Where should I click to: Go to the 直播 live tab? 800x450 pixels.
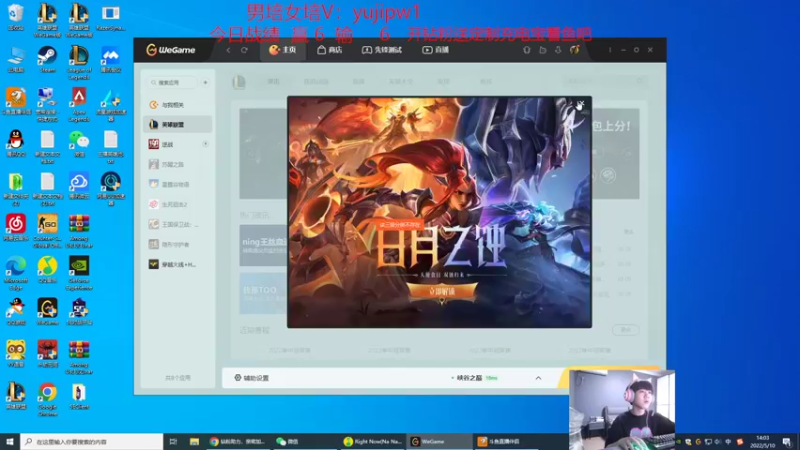436,50
